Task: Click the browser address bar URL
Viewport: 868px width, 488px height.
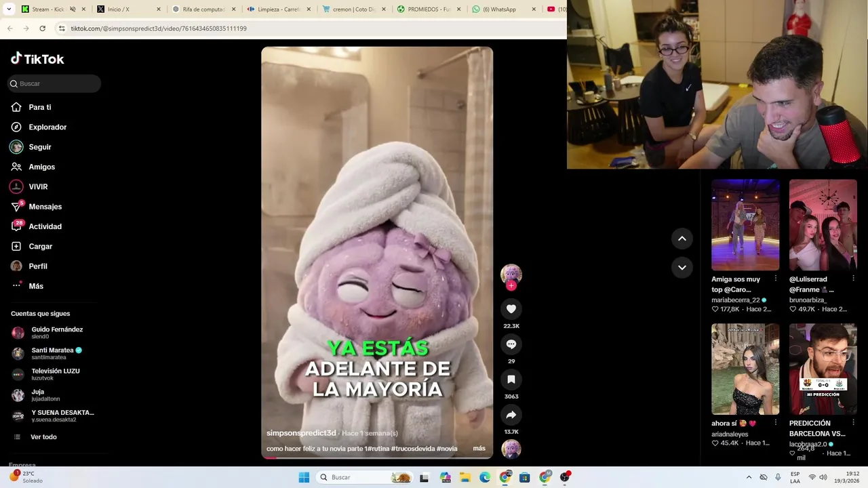Action: click(x=159, y=28)
